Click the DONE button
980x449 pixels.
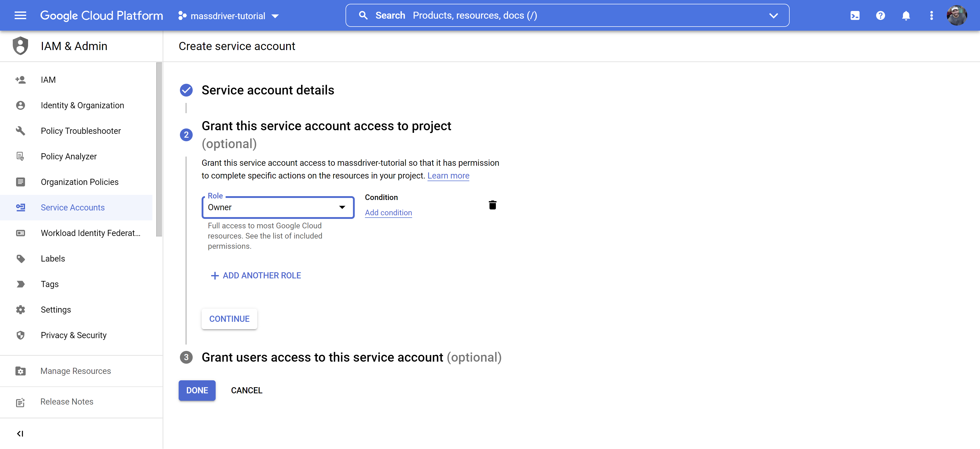point(197,390)
